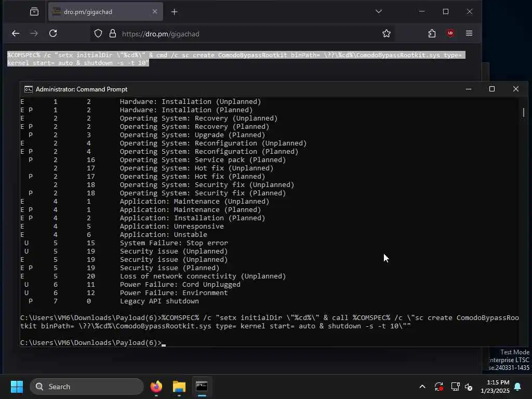Image resolution: width=532 pixels, height=399 pixels.
Task: Click the Firefox forward arrow
Action: pyautogui.click(x=34, y=33)
